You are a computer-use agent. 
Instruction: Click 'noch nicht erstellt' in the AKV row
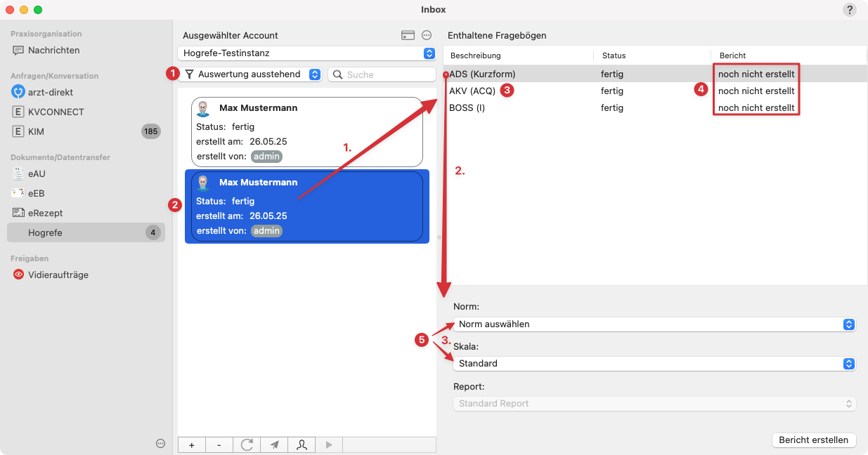click(x=756, y=91)
